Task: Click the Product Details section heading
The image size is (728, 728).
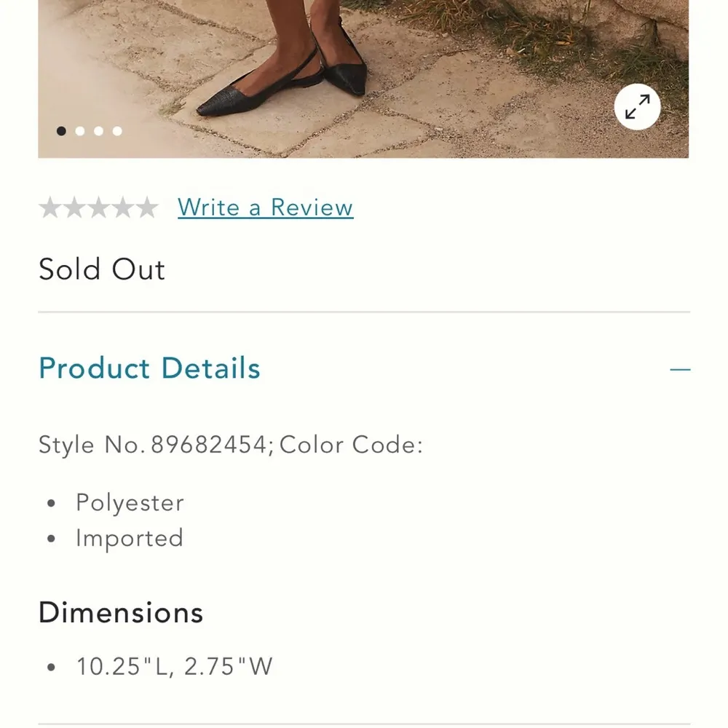Action: pos(149,368)
